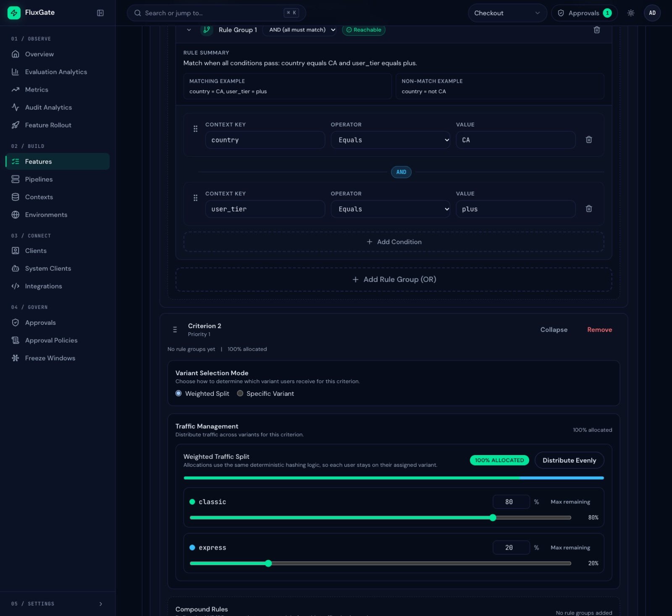
Task: Click the Rule Group 1 branch icon
Action: point(206,30)
